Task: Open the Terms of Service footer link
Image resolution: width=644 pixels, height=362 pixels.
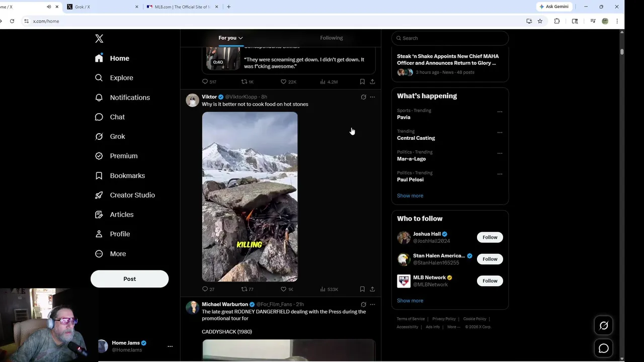Action: [411, 319]
